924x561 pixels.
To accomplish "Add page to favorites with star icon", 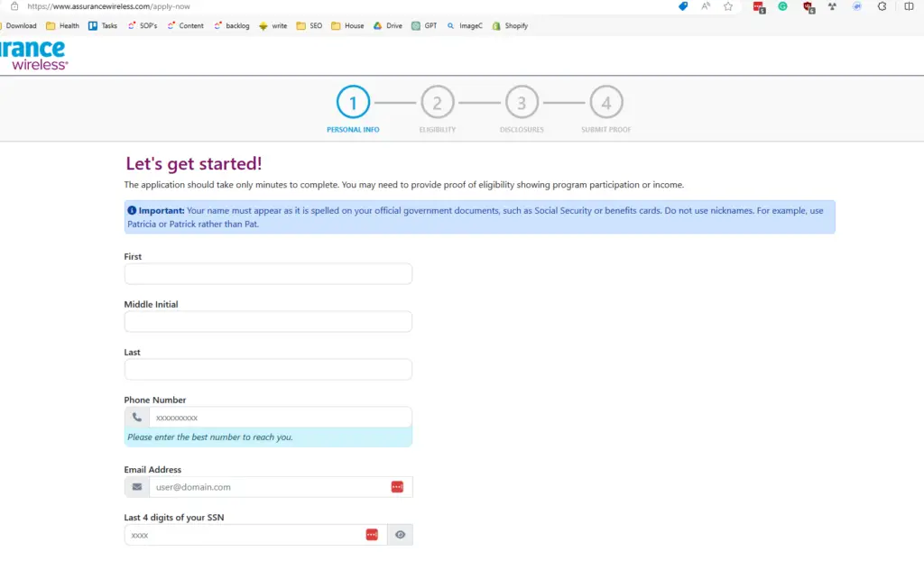I will tap(728, 6).
